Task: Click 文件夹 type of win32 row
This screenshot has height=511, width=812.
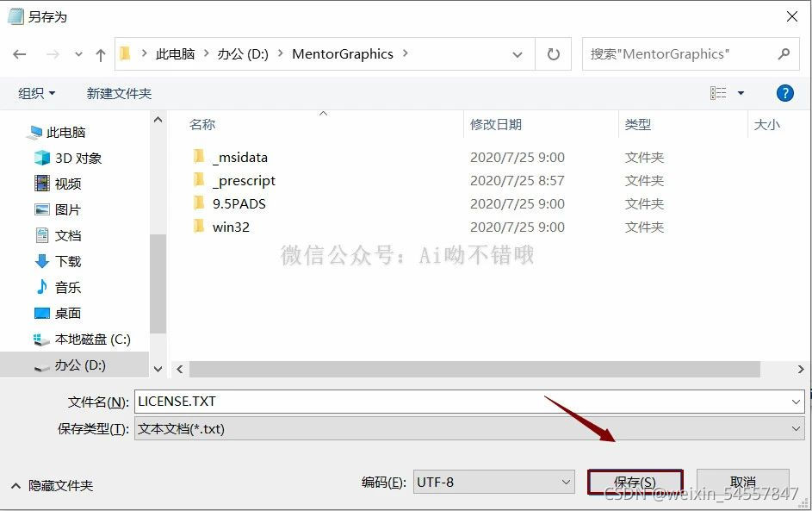Action: pos(644,227)
